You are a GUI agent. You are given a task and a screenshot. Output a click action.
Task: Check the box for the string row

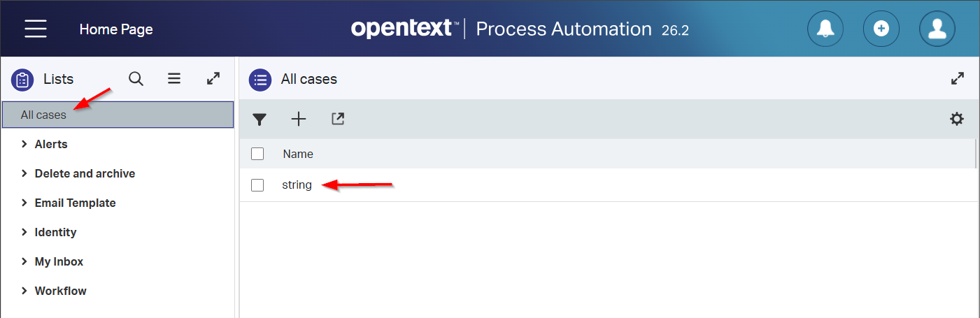[257, 185]
